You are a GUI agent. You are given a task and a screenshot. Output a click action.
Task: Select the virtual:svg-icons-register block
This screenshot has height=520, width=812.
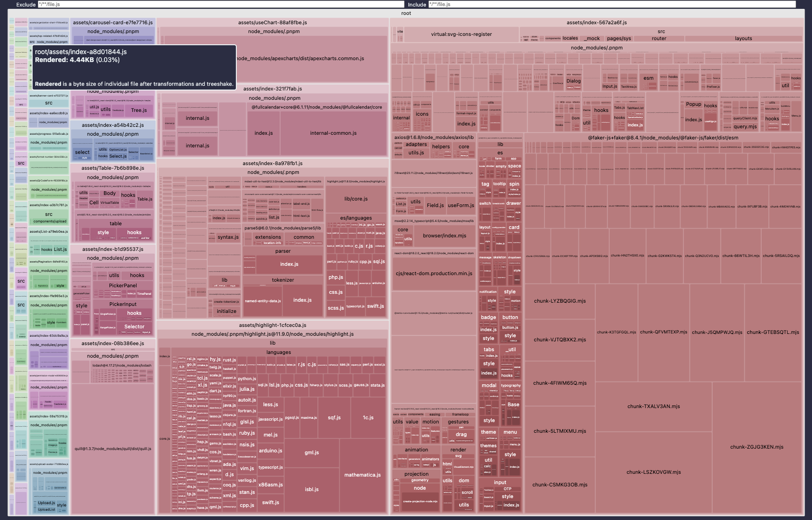(461, 34)
